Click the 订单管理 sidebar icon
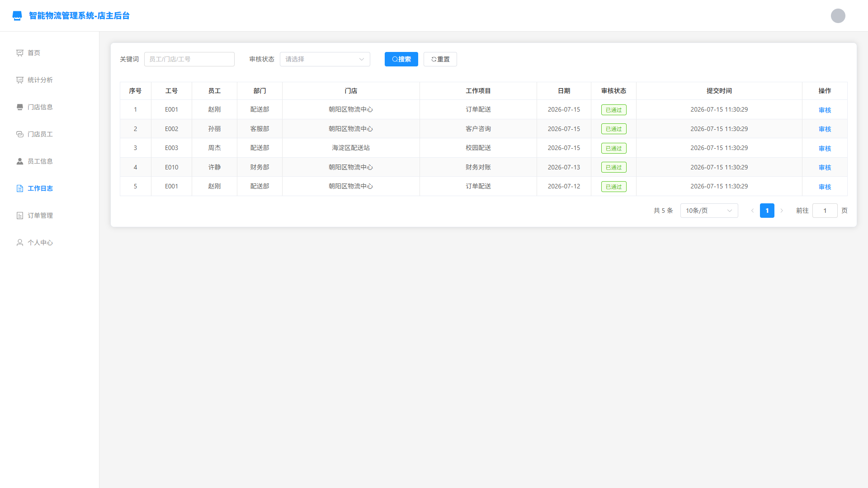This screenshot has height=488, width=868. point(20,216)
